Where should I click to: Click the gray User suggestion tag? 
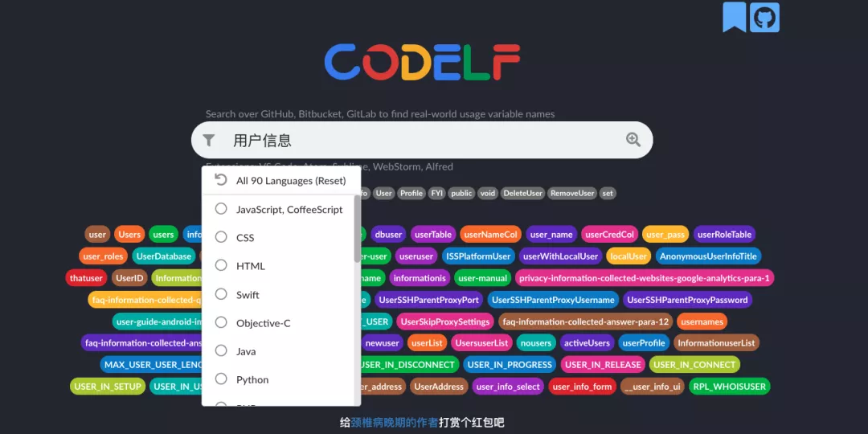(383, 193)
